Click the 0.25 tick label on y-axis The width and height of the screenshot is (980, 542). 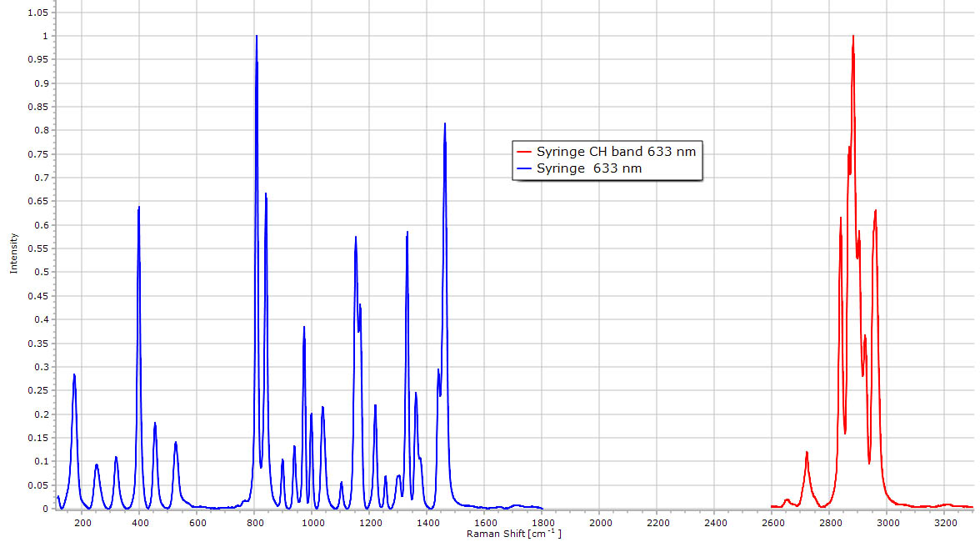[x=37, y=390]
